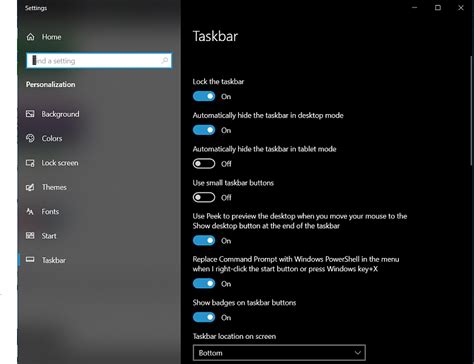The image size is (474, 364).
Task: Open Themes settings page
Action: (x=54, y=187)
